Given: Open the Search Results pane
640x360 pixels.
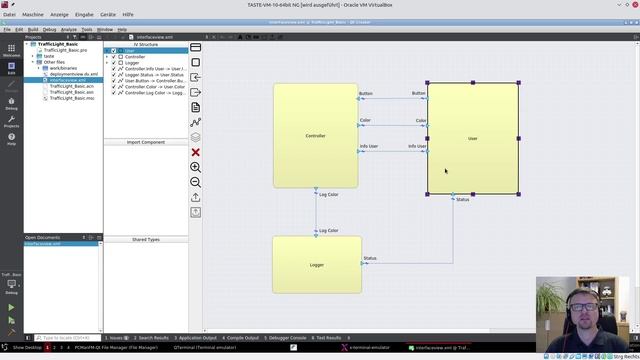Looking at the screenshot, I should coord(151,338).
